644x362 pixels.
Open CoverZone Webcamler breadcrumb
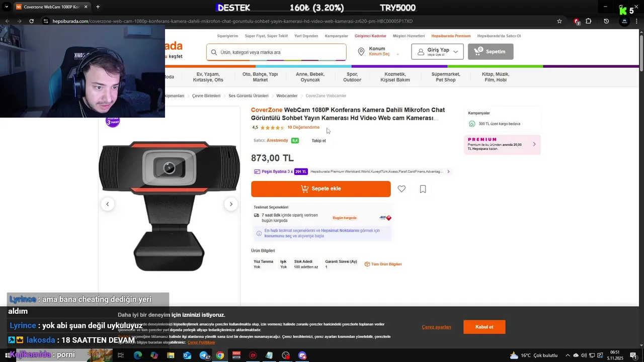326,96
